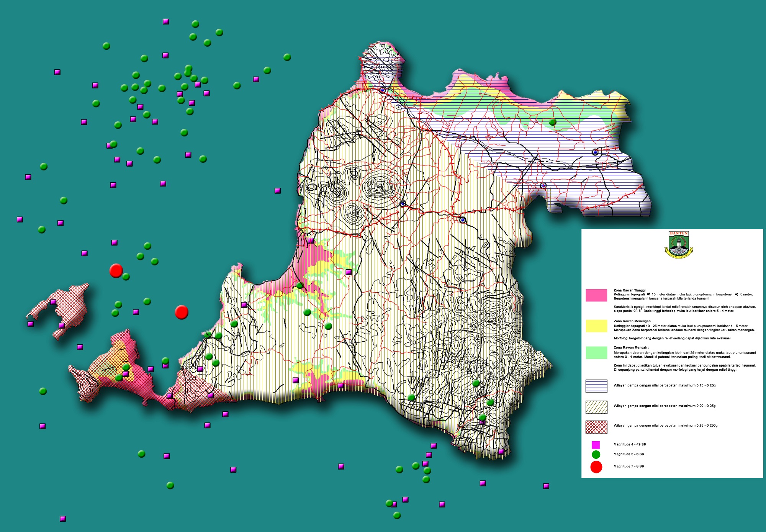Click the 'Magnitude 4 - 49 SR' label
Image resolution: width=766 pixels, height=532 pixels.
(630, 445)
